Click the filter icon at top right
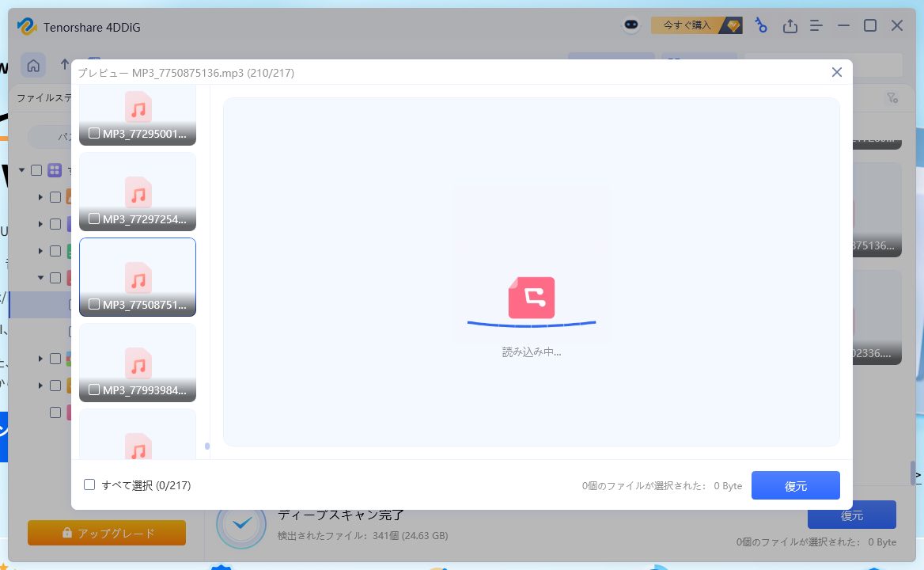Screen dimensions: 924x570 [x=892, y=98]
